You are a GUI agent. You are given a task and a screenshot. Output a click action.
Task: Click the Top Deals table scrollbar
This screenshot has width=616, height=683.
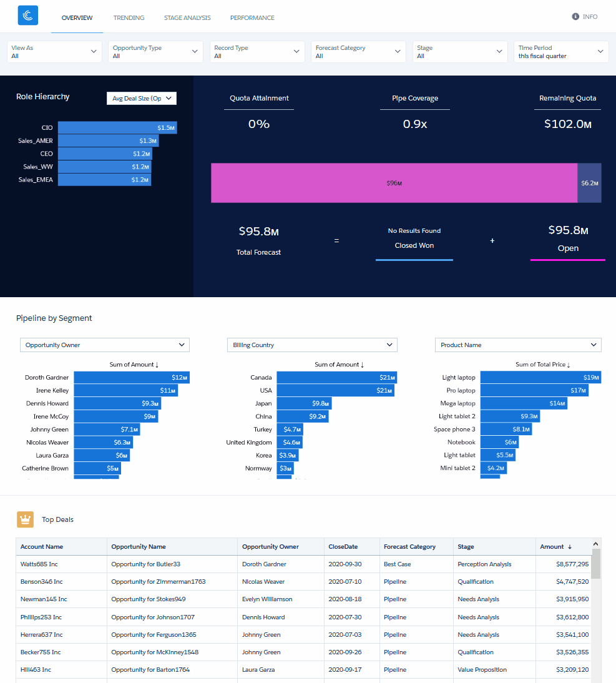pos(596,565)
